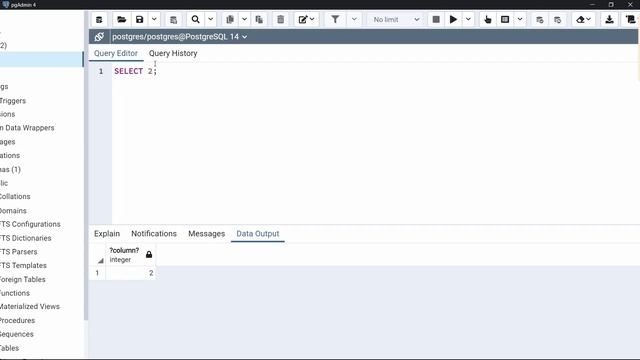The width and height of the screenshot is (640, 360).
Task: Expand the copy options dropdown arrow
Action: point(244,20)
